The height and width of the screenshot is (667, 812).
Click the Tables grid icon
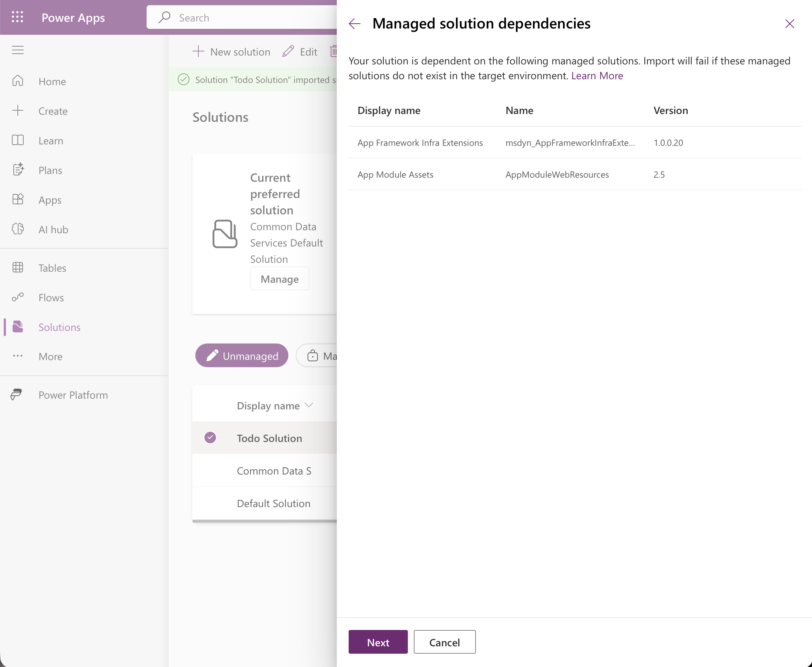click(18, 268)
